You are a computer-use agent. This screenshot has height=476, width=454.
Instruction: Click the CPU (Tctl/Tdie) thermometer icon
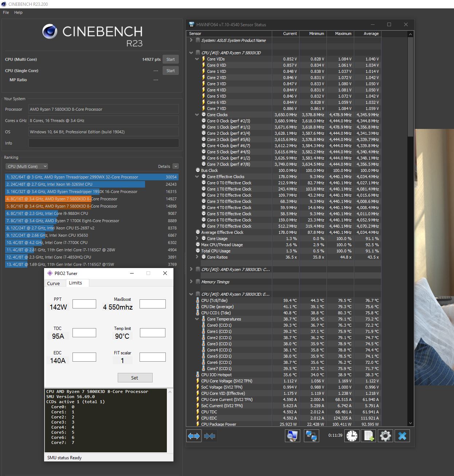(197, 300)
